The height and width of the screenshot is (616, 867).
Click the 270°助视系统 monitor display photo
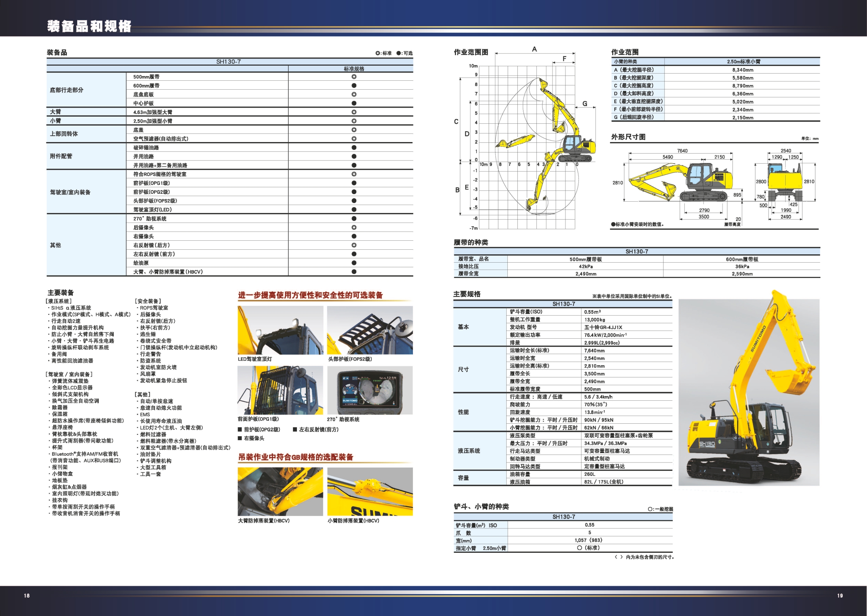coord(370,390)
